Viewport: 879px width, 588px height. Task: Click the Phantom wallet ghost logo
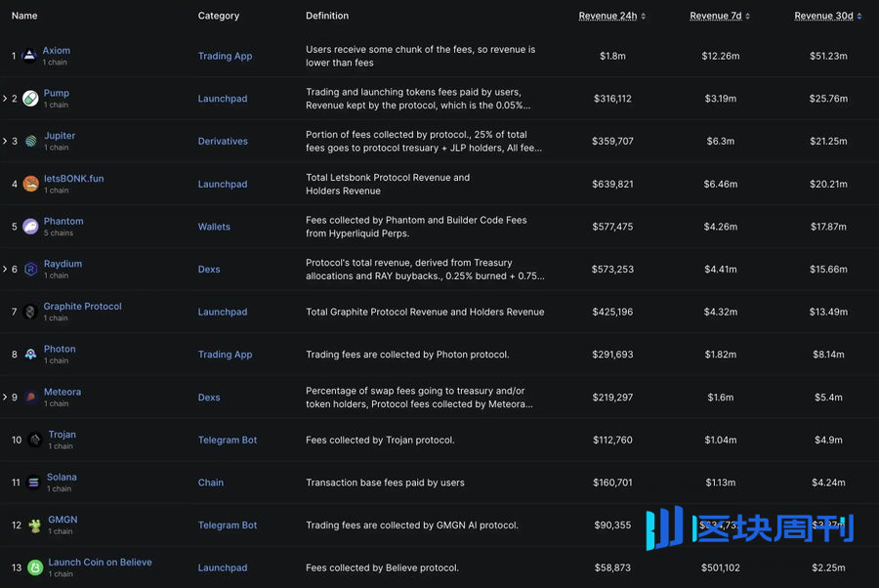point(30,227)
